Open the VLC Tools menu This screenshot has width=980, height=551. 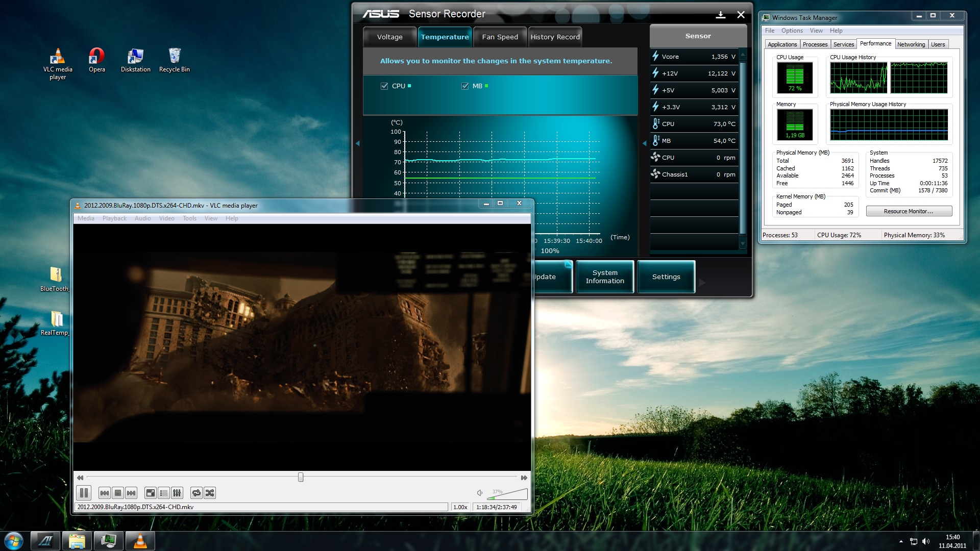pos(189,218)
